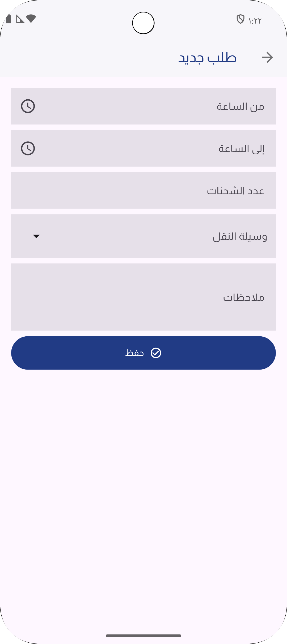Viewport: 287px width, 644px height.
Task: Tap the طلب جديد page title
Action: tap(207, 58)
